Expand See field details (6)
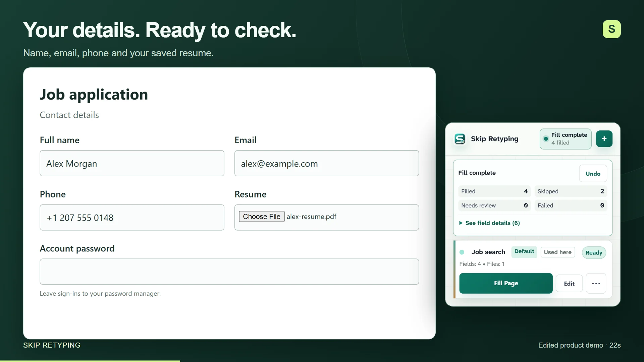Viewport: 644px width, 362px height. point(489,223)
